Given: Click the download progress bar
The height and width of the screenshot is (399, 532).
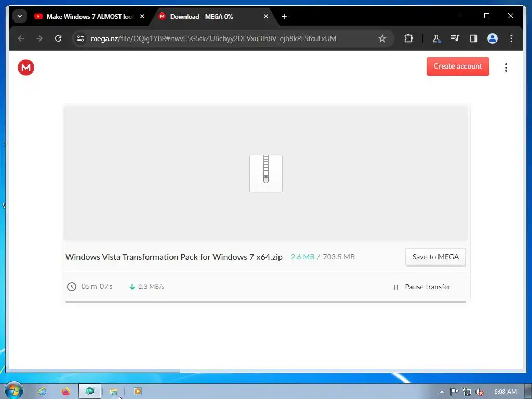Looking at the screenshot, I should pos(265,301).
